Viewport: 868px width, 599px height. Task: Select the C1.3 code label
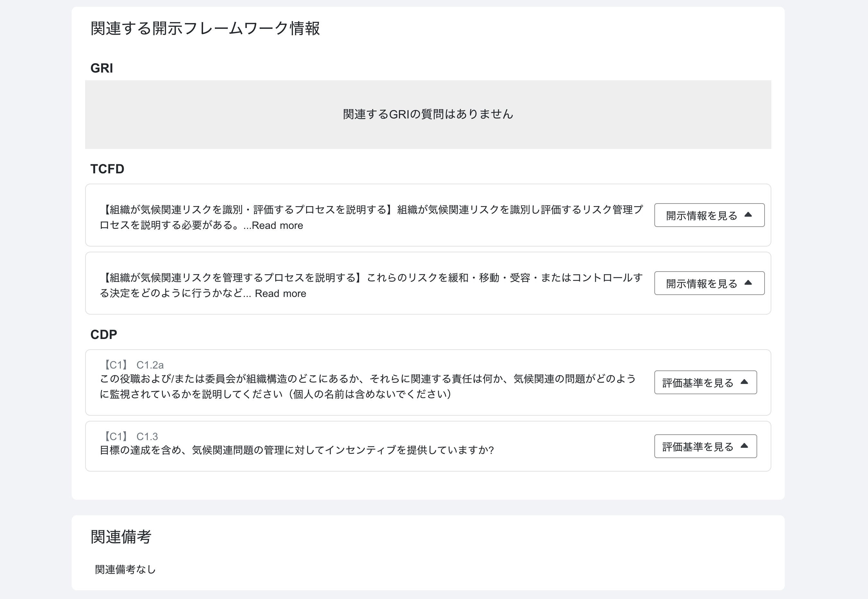pyautogui.click(x=147, y=437)
